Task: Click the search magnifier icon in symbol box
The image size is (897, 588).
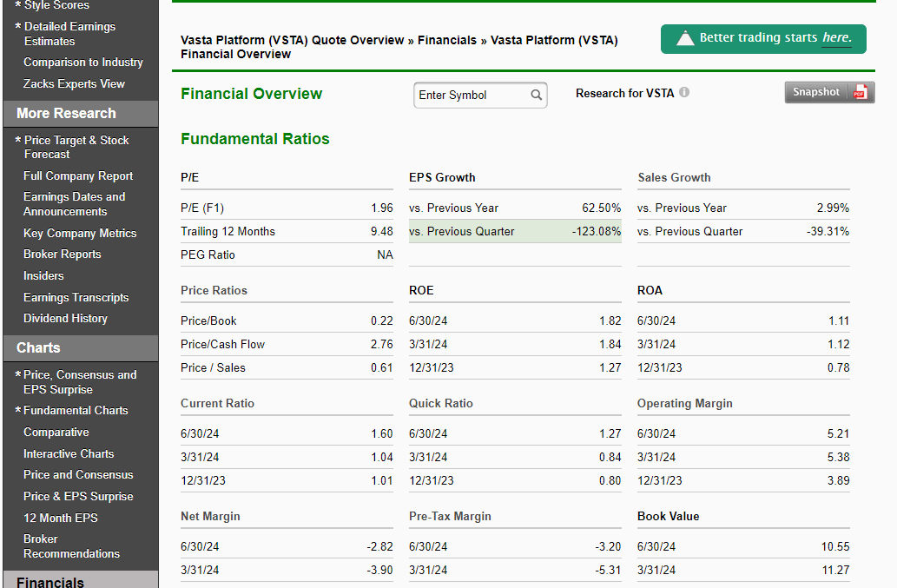Action: [536, 95]
